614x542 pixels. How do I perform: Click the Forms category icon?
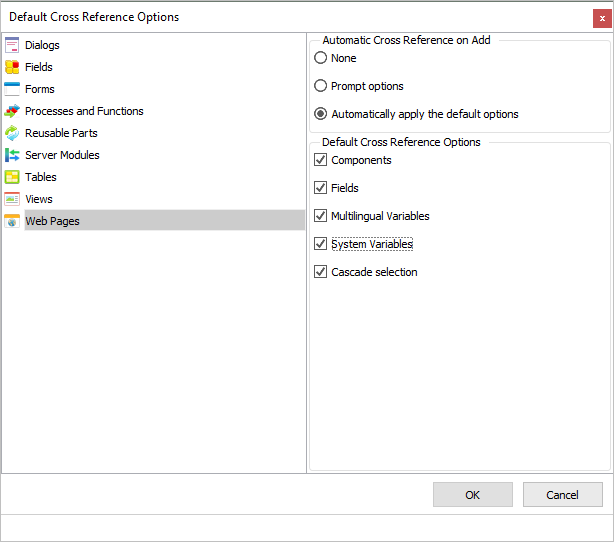pos(12,89)
